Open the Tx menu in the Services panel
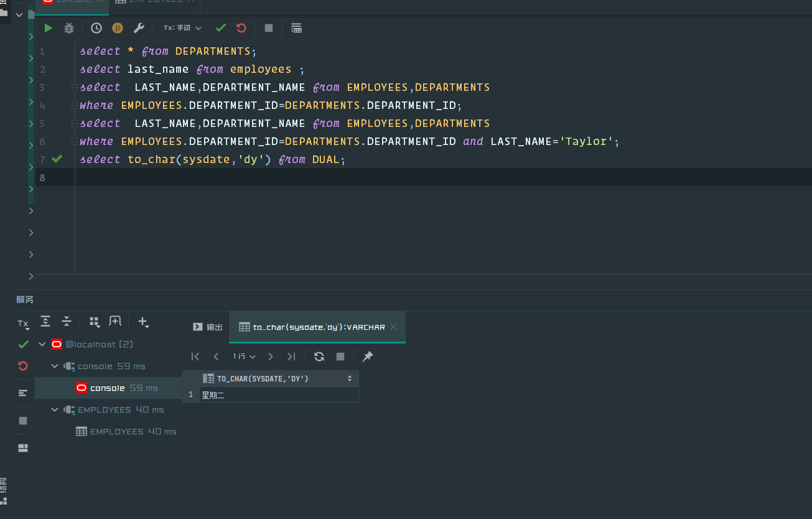 click(x=23, y=324)
